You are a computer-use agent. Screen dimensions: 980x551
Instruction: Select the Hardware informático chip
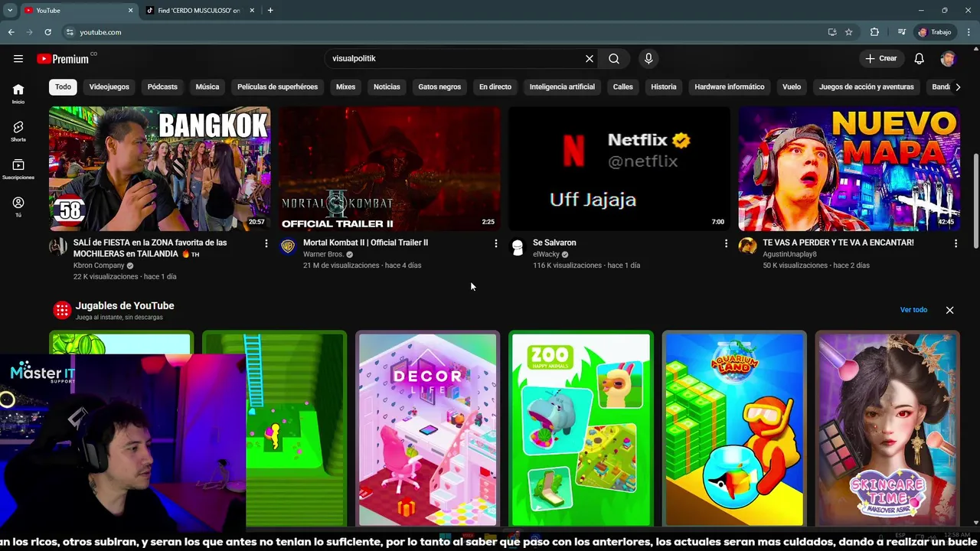pos(730,86)
